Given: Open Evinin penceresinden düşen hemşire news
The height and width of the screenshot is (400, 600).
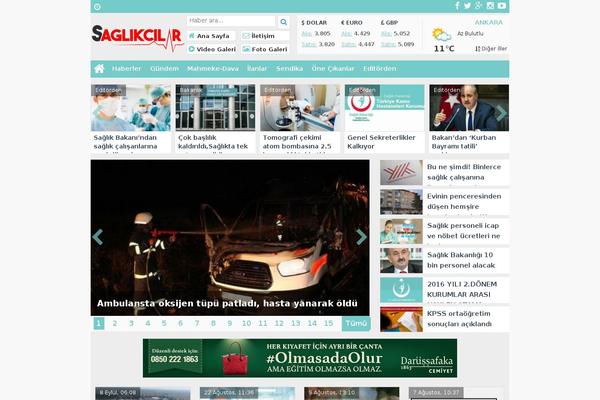Looking at the screenshot, I should click(444, 202).
